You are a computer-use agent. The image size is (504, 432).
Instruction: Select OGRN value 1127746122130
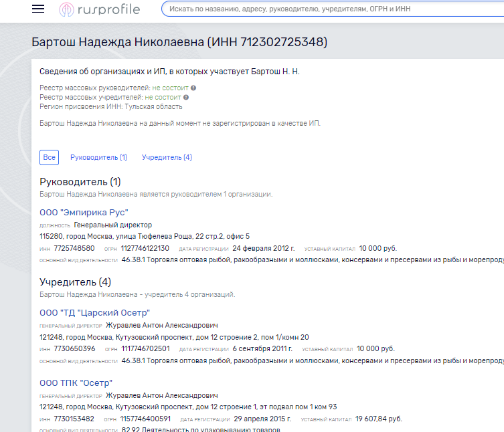point(145,248)
